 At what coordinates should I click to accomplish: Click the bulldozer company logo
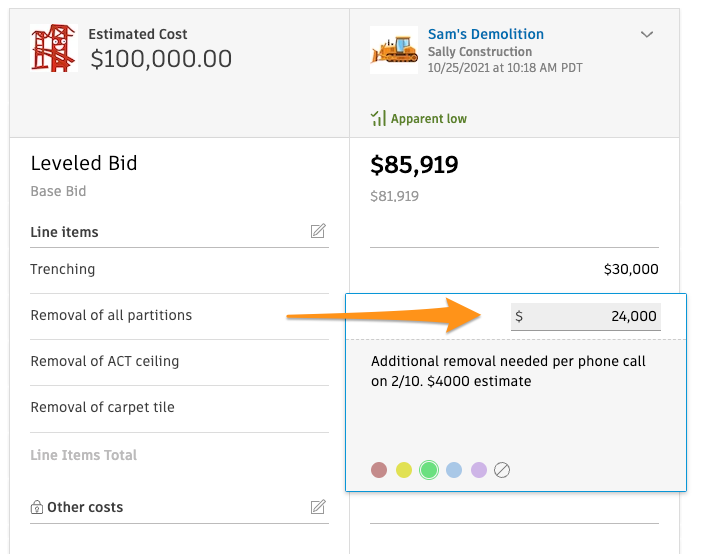394,50
